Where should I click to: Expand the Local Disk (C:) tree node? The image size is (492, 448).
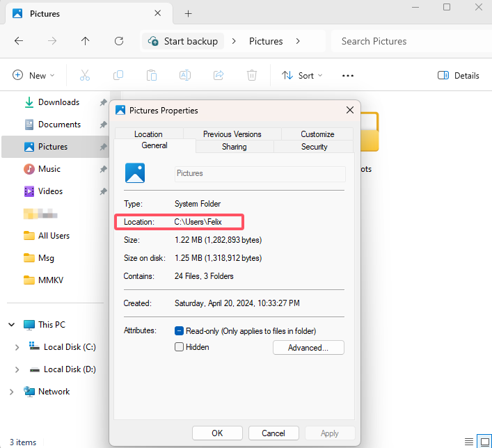(x=17, y=347)
